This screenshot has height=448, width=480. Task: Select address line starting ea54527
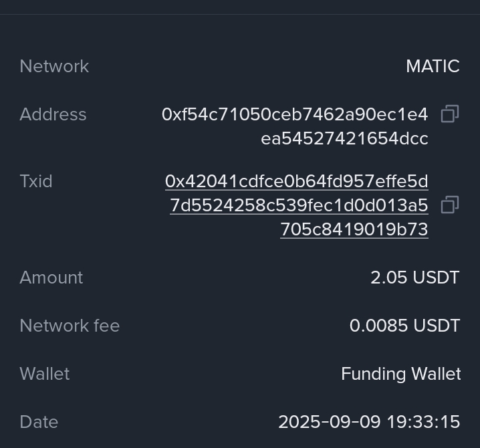[344, 138]
